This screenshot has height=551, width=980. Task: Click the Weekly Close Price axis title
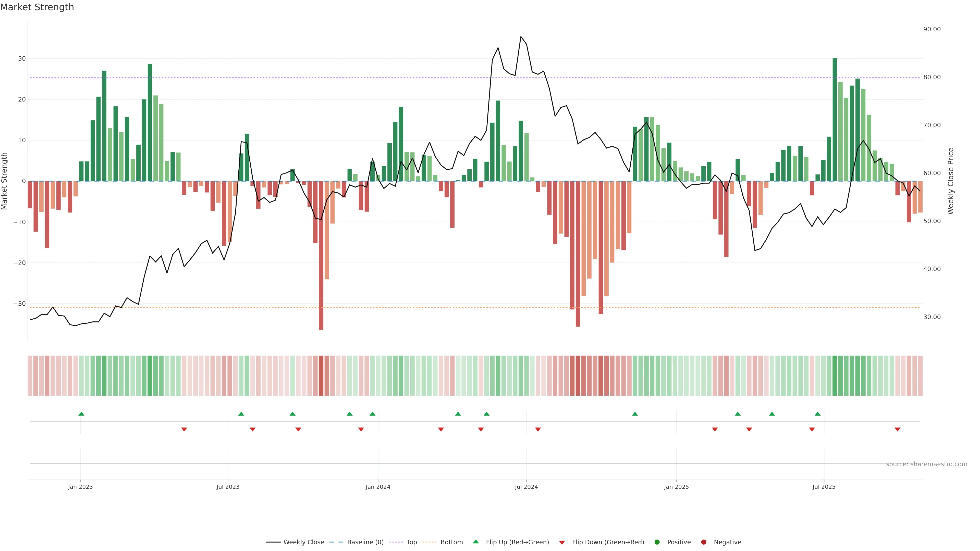(x=951, y=181)
